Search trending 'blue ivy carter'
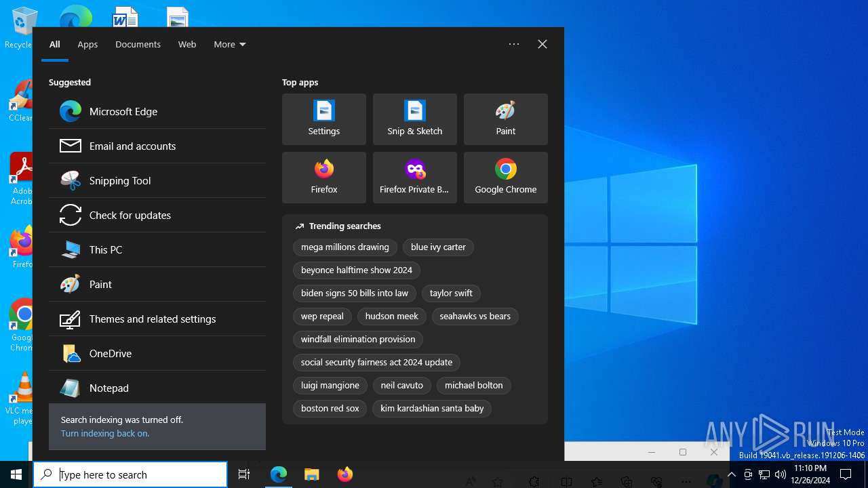The height and width of the screenshot is (488, 868). click(438, 247)
